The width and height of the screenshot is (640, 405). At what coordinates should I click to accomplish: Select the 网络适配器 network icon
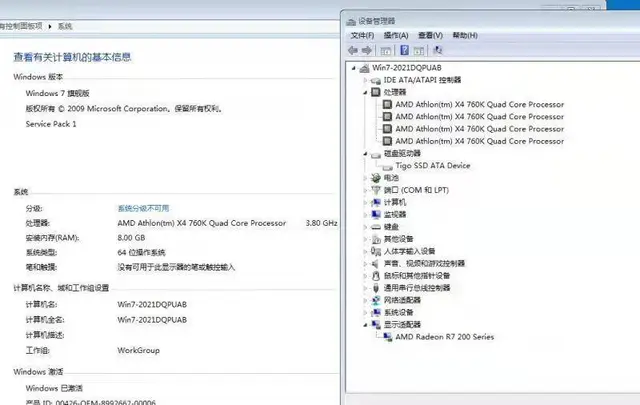(376, 300)
